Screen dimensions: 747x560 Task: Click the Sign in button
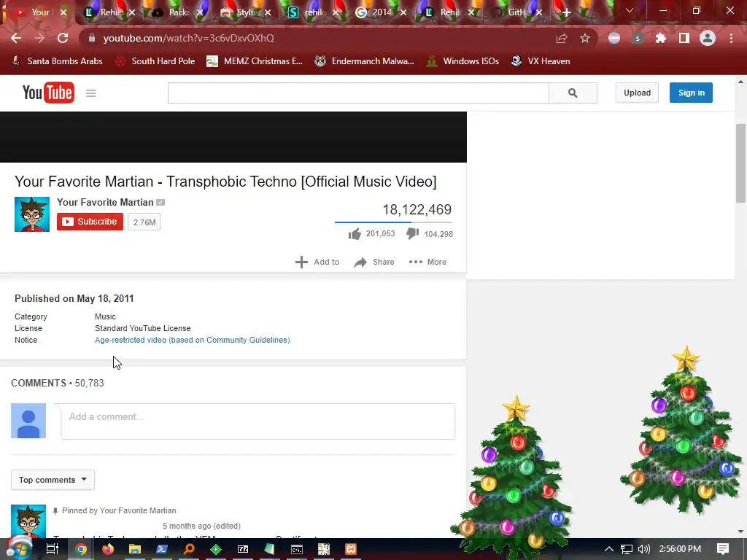692,93
